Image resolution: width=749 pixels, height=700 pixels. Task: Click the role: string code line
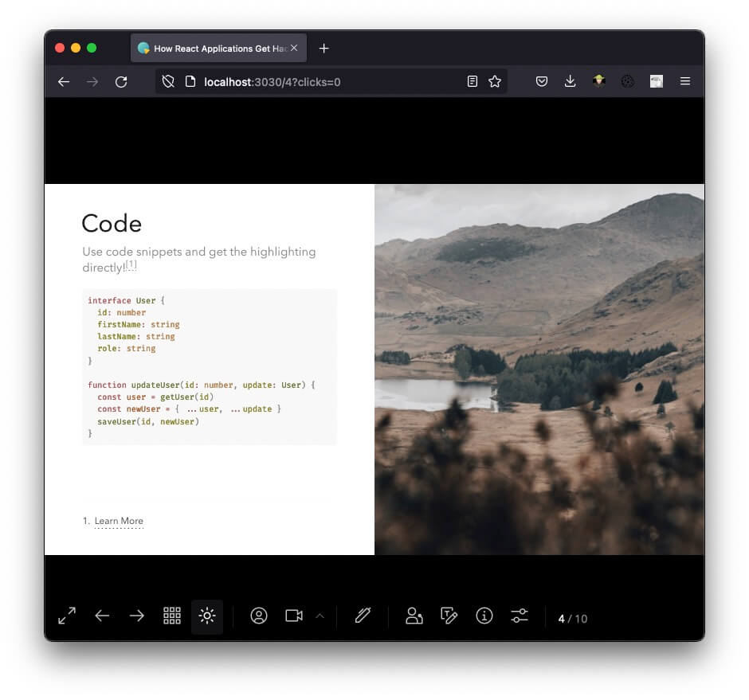point(127,349)
